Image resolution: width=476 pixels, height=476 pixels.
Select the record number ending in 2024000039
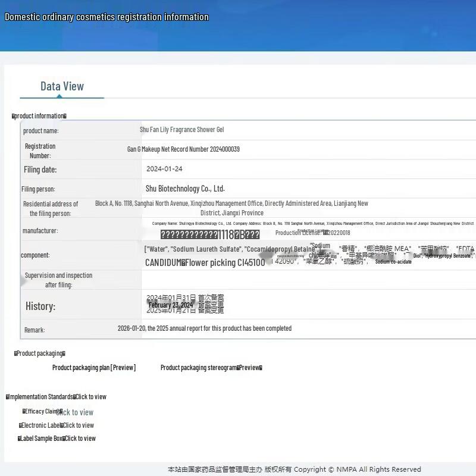pyautogui.click(x=183, y=149)
